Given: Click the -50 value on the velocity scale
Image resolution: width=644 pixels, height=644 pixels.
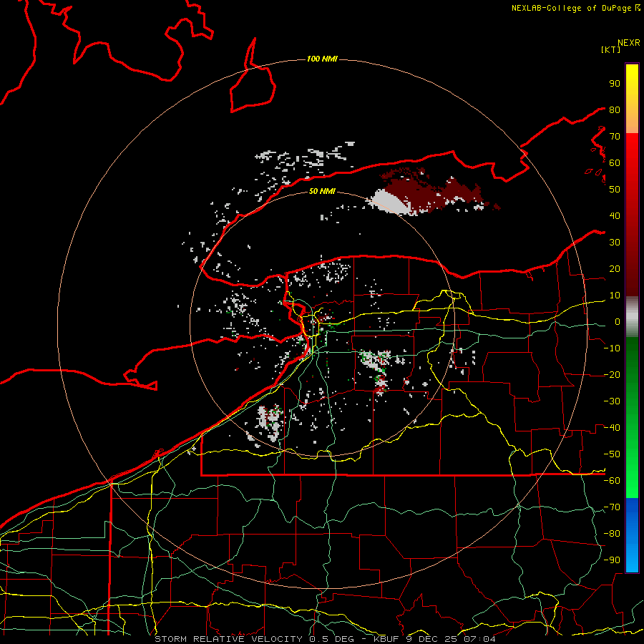Looking at the screenshot, I should [x=612, y=454].
